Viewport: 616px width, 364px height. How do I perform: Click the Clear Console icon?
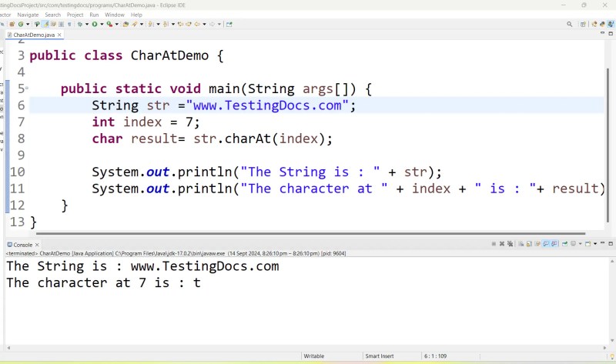521,244
